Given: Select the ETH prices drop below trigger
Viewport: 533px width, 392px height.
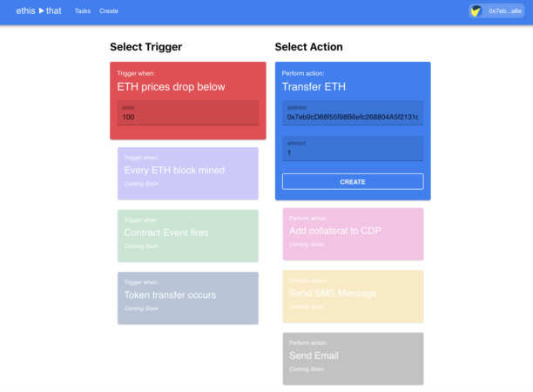Looking at the screenshot, I should tap(172, 87).
